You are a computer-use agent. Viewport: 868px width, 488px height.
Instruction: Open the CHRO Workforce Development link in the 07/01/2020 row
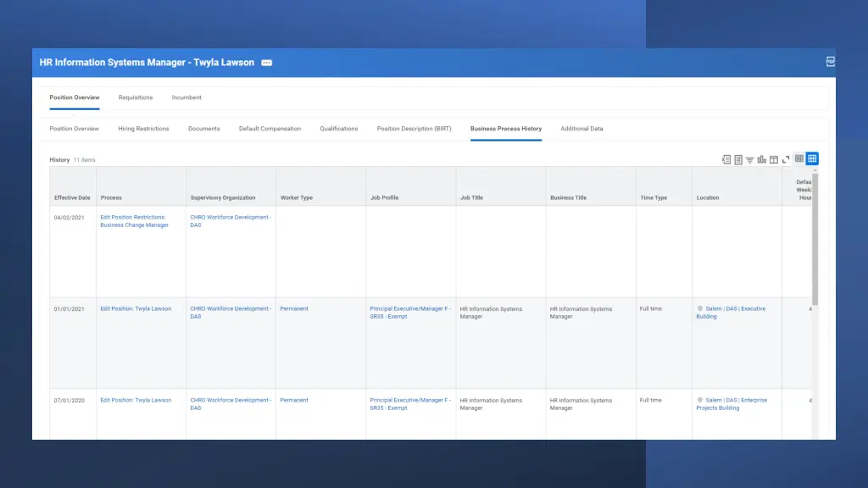pyautogui.click(x=231, y=404)
